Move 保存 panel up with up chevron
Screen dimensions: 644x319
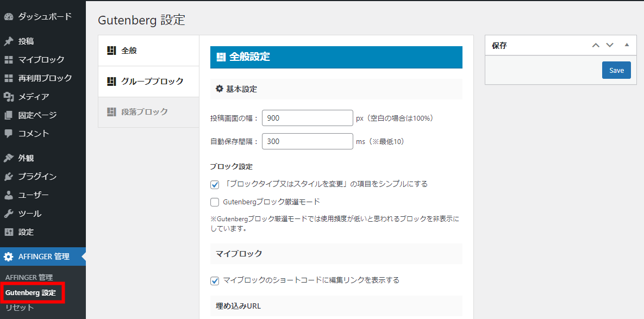coord(596,45)
